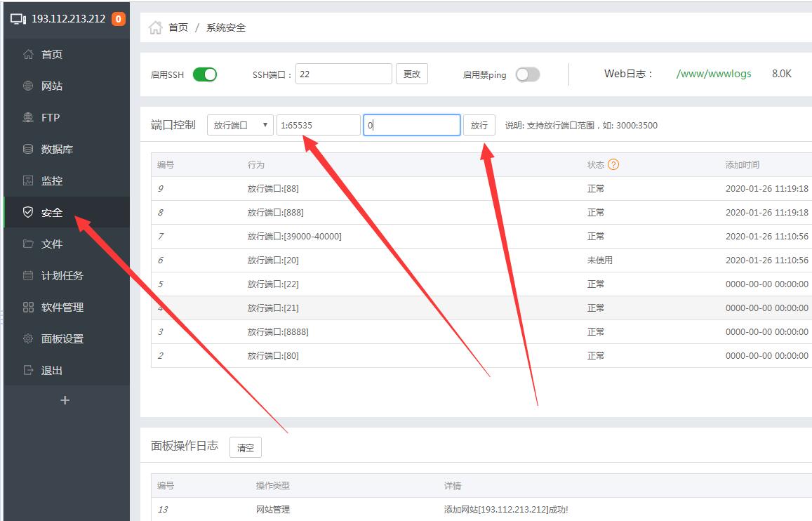This screenshot has height=521, width=812.
Task: Click the globe icon for 网站
Action: [28, 86]
